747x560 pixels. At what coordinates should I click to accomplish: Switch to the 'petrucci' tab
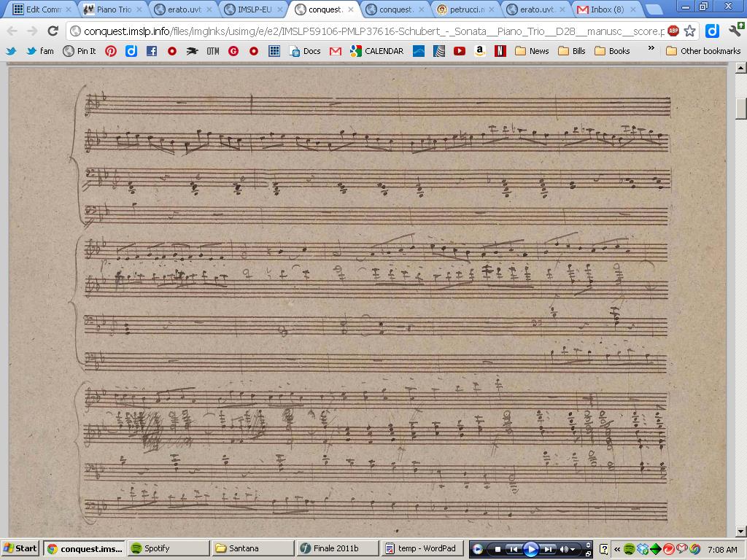pyautogui.click(x=466, y=9)
